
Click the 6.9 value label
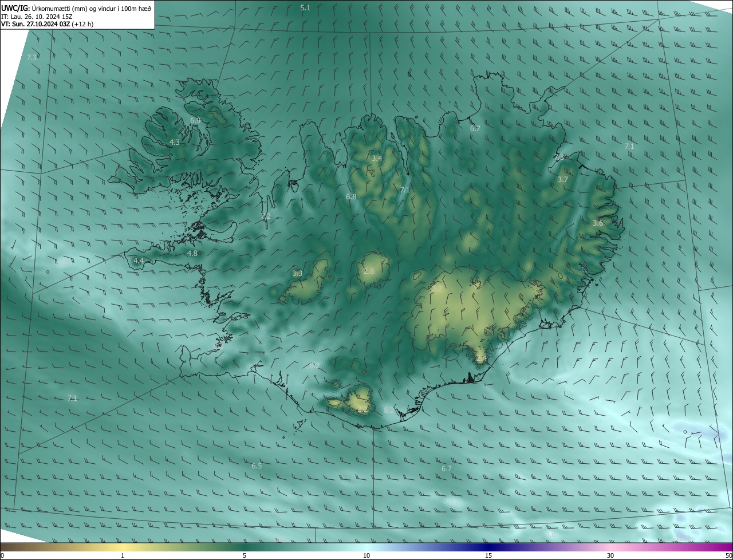click(x=195, y=121)
